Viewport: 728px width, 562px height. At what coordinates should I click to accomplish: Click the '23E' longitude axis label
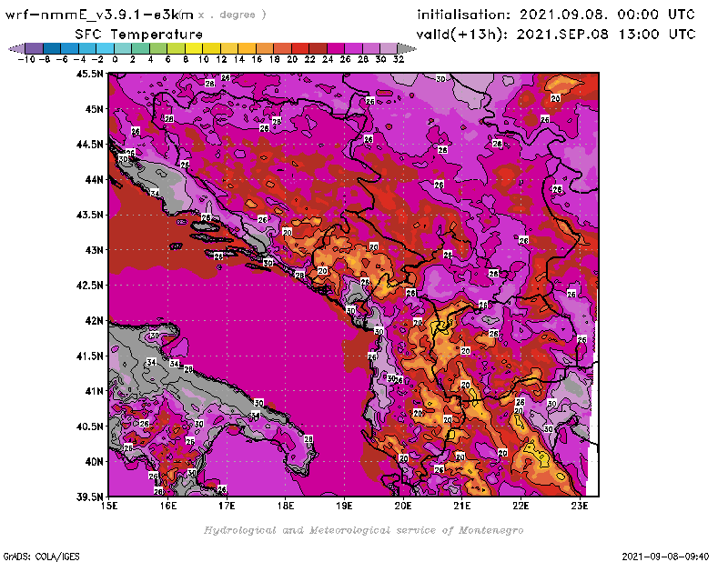click(580, 506)
